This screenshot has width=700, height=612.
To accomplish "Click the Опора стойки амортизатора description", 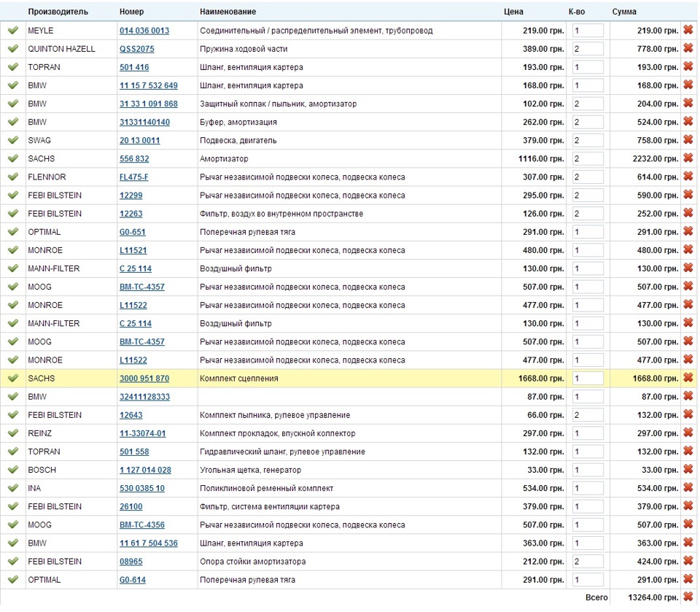I will point(253,562).
